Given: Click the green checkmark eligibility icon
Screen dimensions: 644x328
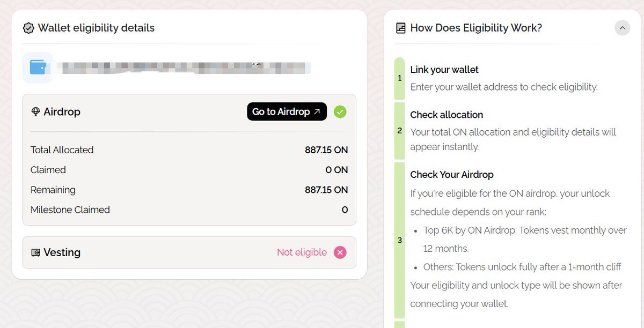Looking at the screenshot, I should point(340,111).
